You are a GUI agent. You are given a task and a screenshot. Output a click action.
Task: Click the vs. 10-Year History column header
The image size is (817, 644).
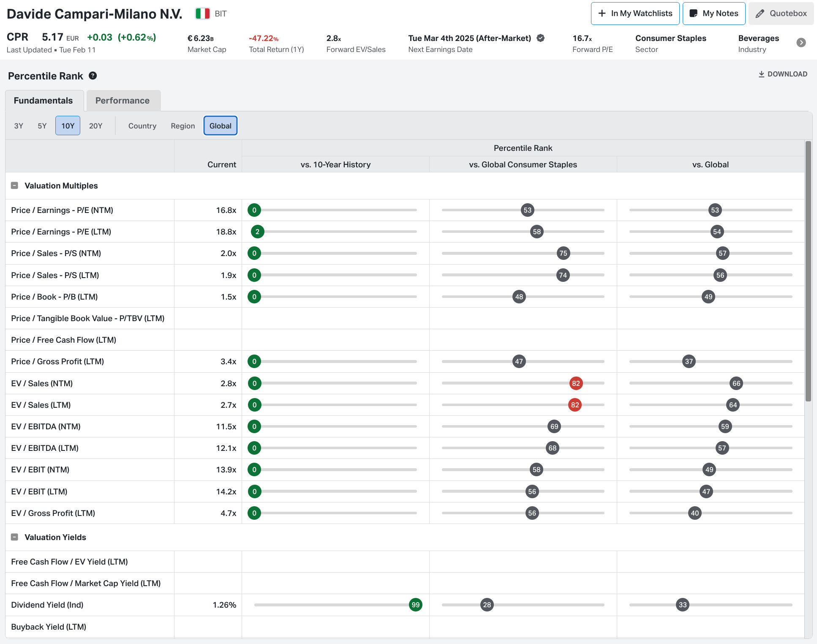coord(335,164)
